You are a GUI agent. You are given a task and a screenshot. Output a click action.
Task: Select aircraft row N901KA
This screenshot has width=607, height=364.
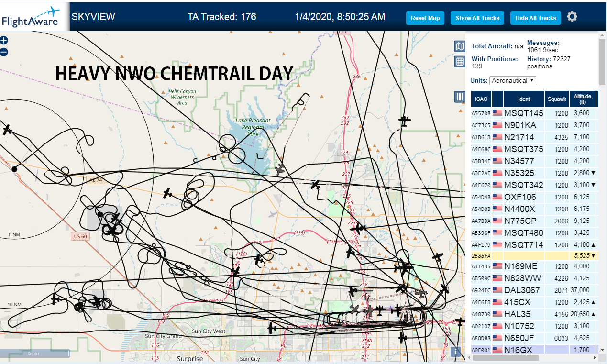tap(534, 125)
